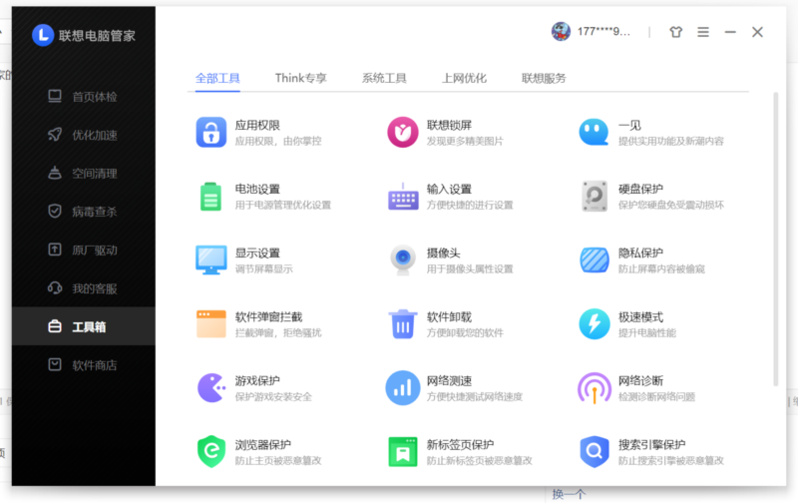This screenshot has height=503, width=798.
Task: Select 我的客服 in the sidebar
Action: [83, 289]
